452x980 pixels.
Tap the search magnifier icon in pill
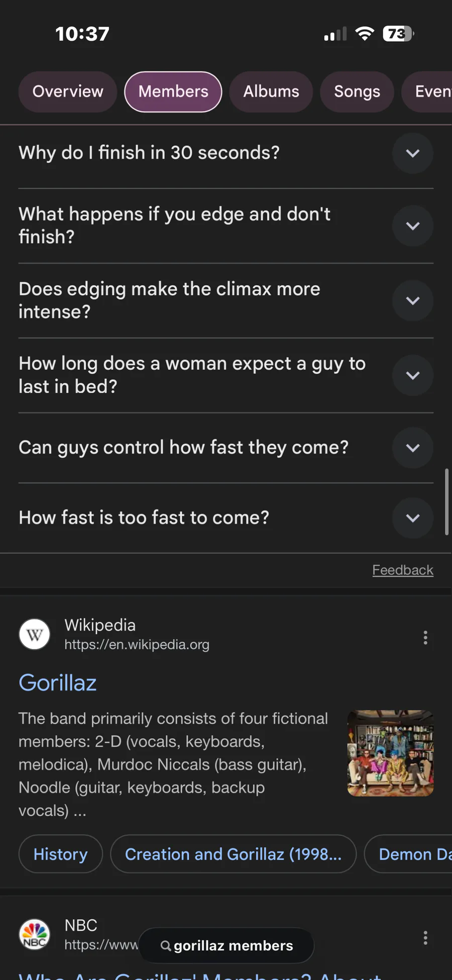[x=166, y=946]
